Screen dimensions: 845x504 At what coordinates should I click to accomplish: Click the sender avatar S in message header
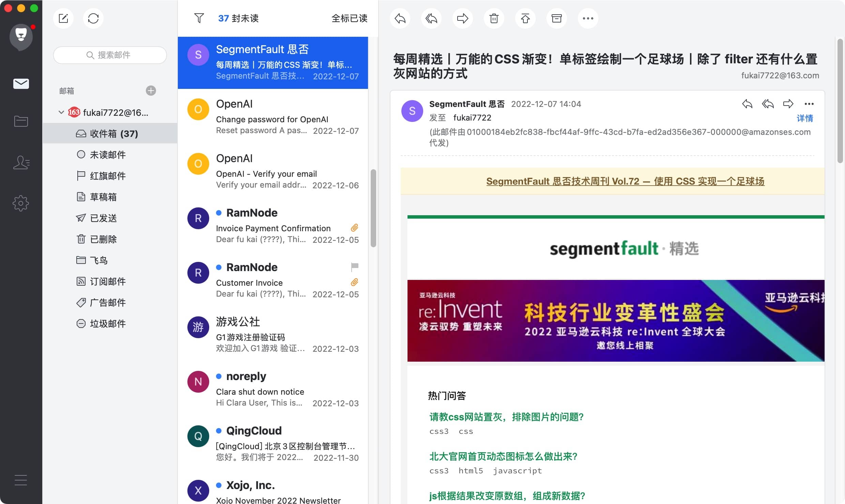coord(412,111)
